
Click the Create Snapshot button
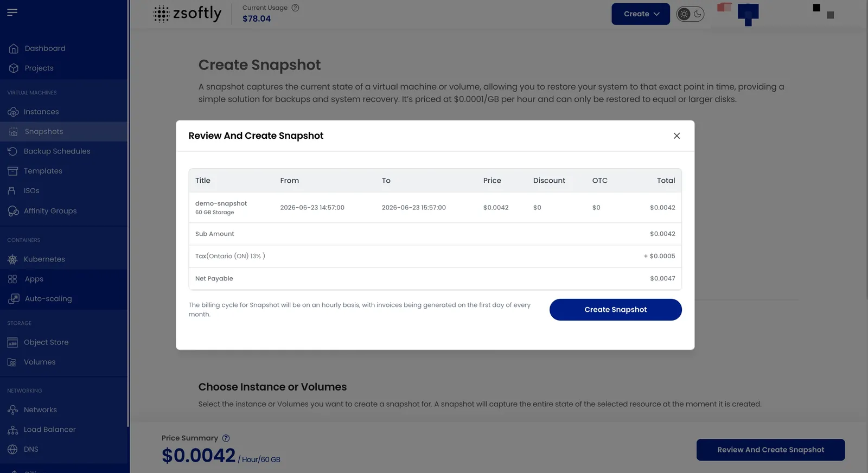click(x=615, y=310)
